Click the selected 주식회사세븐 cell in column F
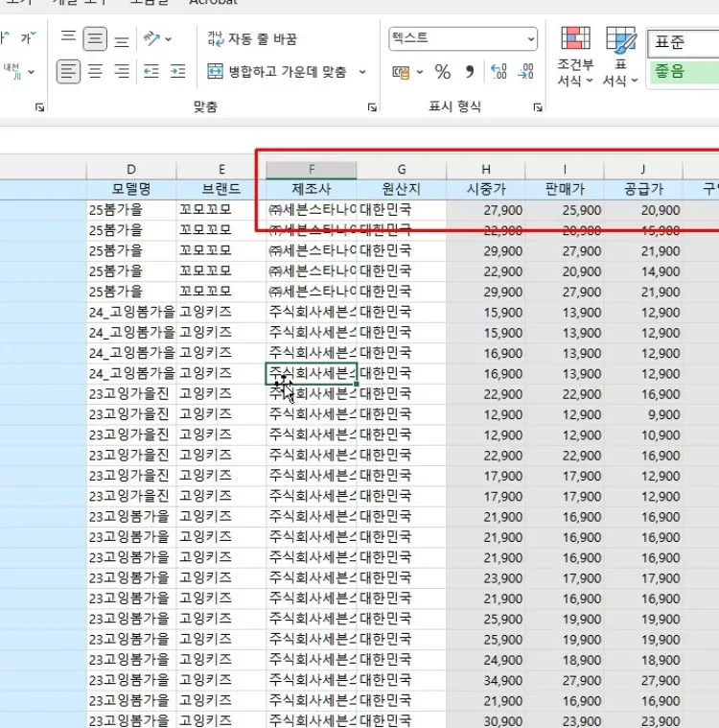The image size is (719, 728). (312, 374)
